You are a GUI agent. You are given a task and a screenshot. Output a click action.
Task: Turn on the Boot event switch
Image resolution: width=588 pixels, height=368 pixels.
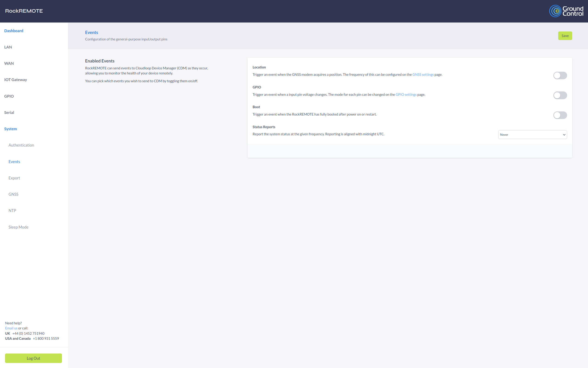(x=560, y=115)
